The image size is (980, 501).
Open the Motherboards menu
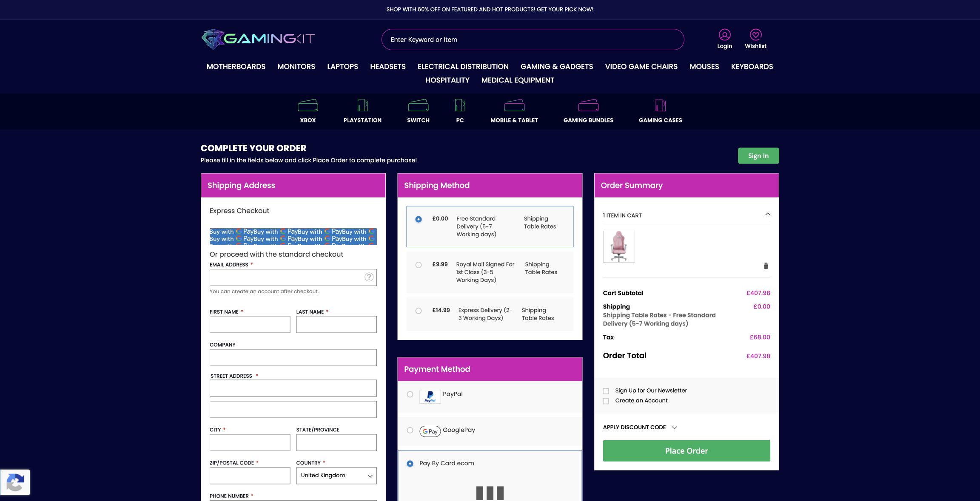[x=236, y=67]
